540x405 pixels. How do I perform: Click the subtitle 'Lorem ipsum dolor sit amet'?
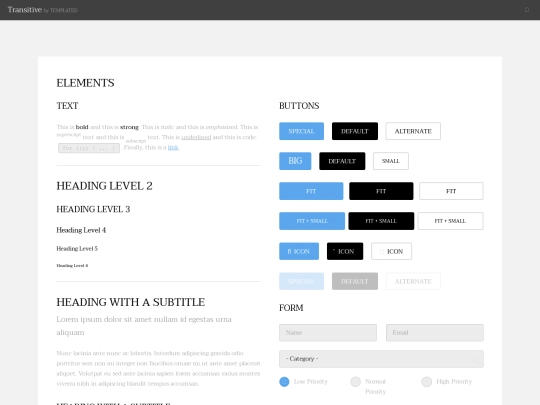tap(144, 326)
